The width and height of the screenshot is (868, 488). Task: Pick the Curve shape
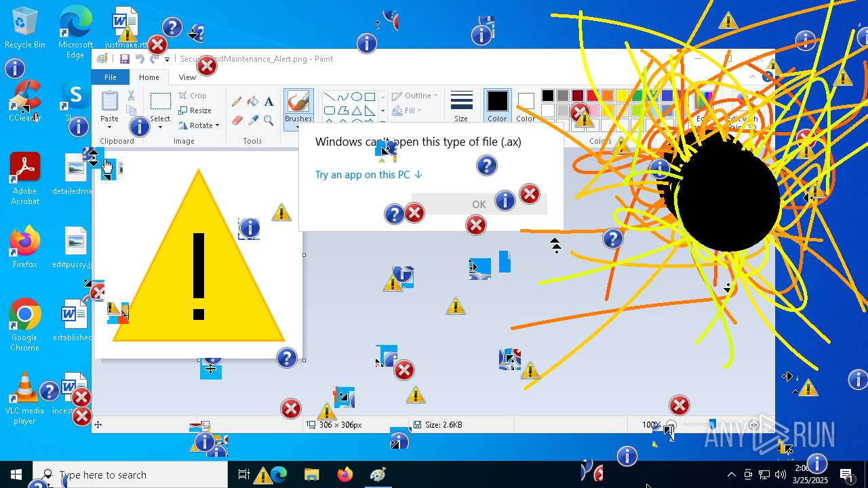[342, 97]
